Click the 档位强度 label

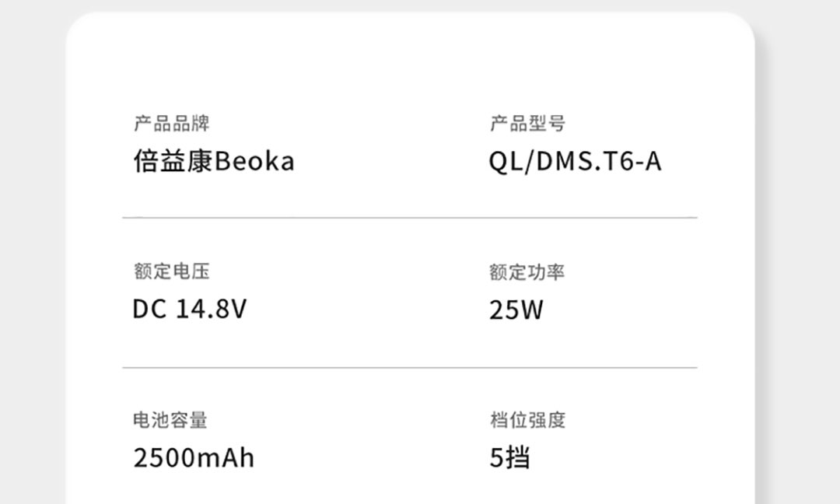(x=527, y=421)
